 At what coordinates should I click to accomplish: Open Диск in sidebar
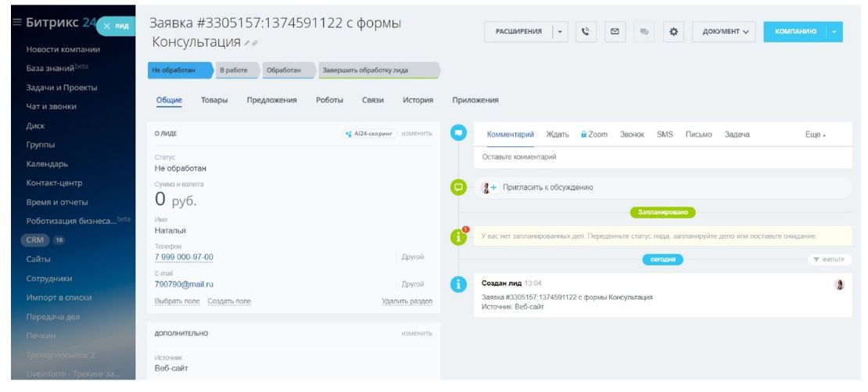pos(35,126)
